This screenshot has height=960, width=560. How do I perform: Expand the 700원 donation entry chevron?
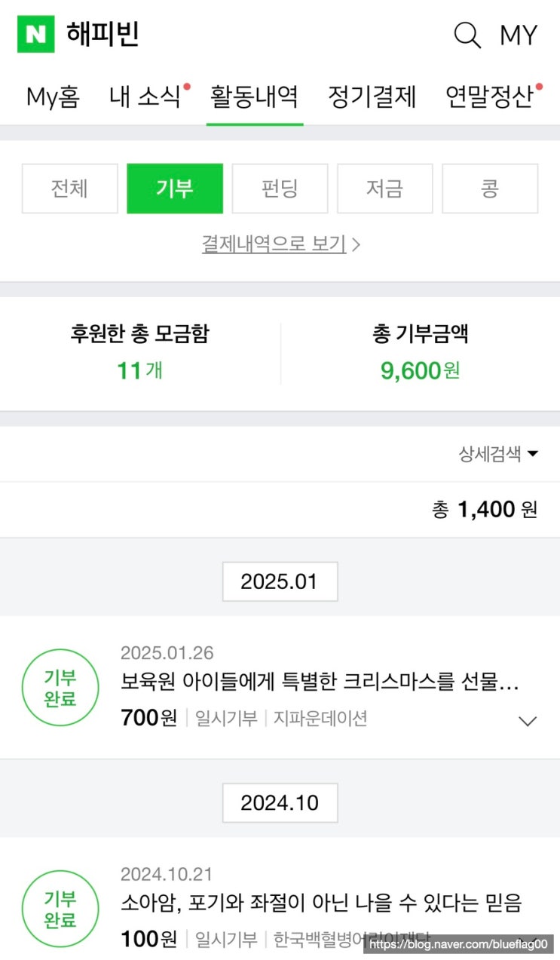coord(528,721)
